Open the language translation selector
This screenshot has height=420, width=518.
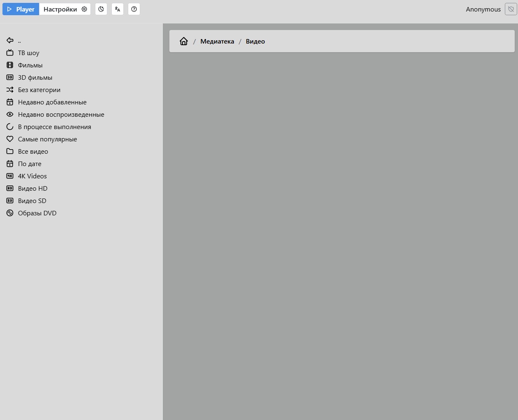pos(118,9)
